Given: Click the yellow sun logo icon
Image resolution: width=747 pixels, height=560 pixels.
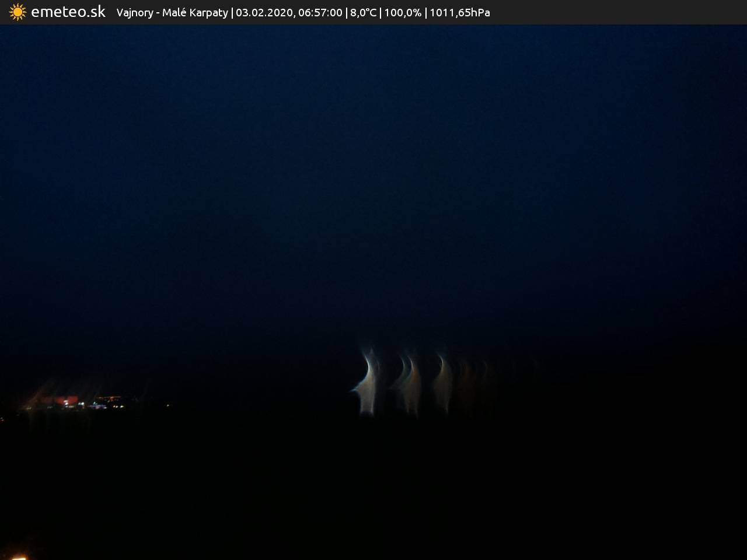Looking at the screenshot, I should (x=18, y=12).
